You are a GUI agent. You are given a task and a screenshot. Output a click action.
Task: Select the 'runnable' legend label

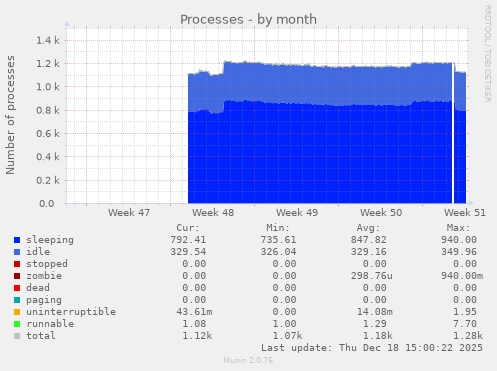point(50,324)
